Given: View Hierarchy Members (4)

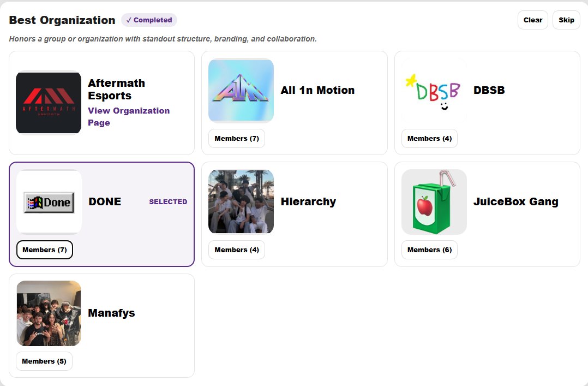Looking at the screenshot, I should (237, 250).
